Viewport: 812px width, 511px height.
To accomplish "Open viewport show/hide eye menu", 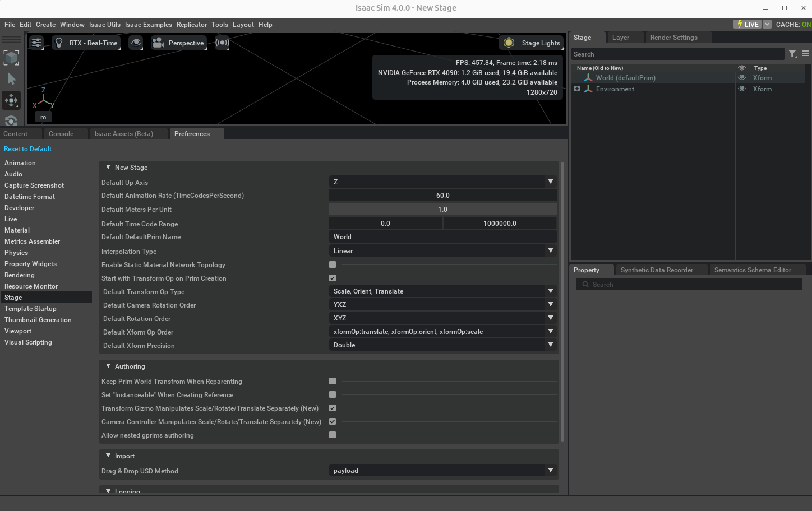I will click(136, 43).
